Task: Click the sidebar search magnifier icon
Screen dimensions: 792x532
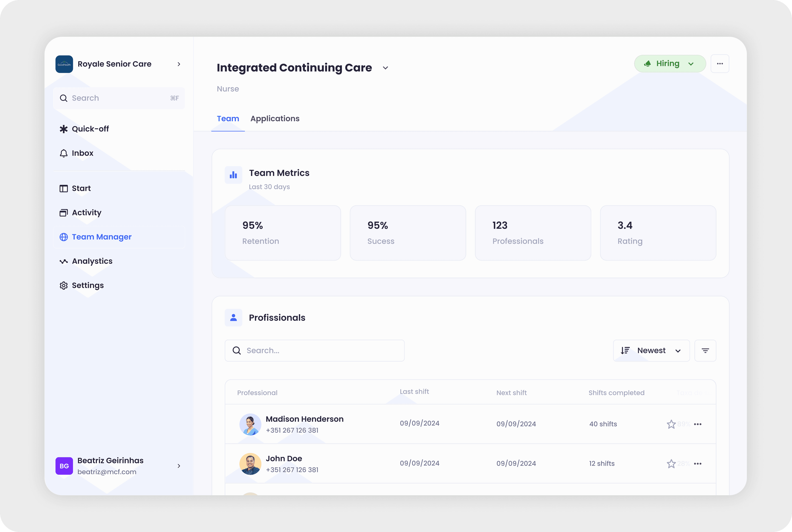Action: pyautogui.click(x=63, y=98)
